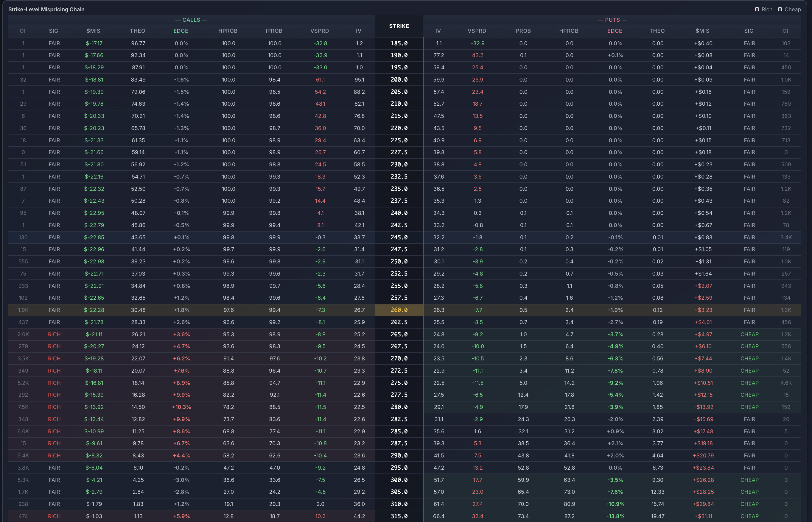Click the puts IV column header
This screenshot has height=522, width=812.
[x=438, y=31]
